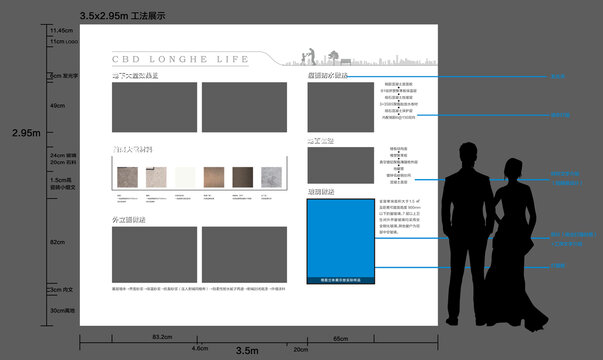
Task: Pick the dark brown material swatch
Action: point(243,177)
